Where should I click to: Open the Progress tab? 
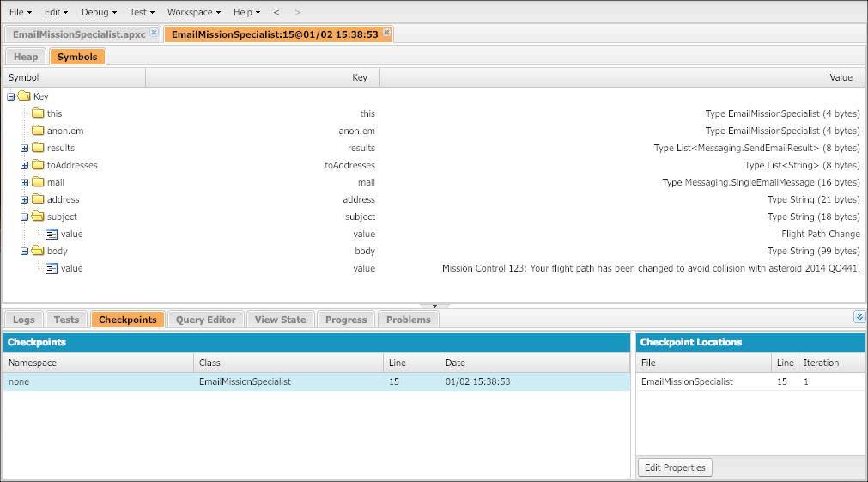[346, 320]
